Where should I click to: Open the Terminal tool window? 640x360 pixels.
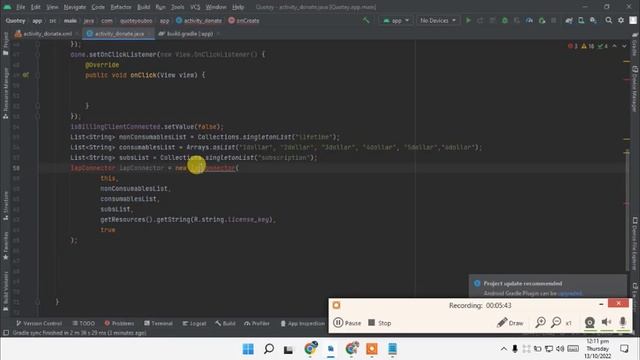point(158,323)
